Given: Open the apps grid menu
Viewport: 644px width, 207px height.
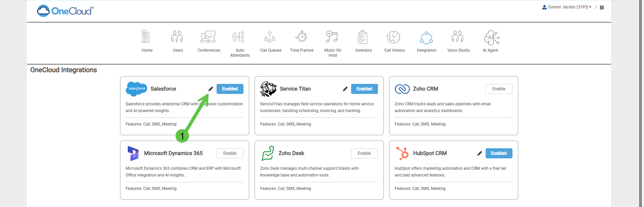Looking at the screenshot, I should point(602,7).
